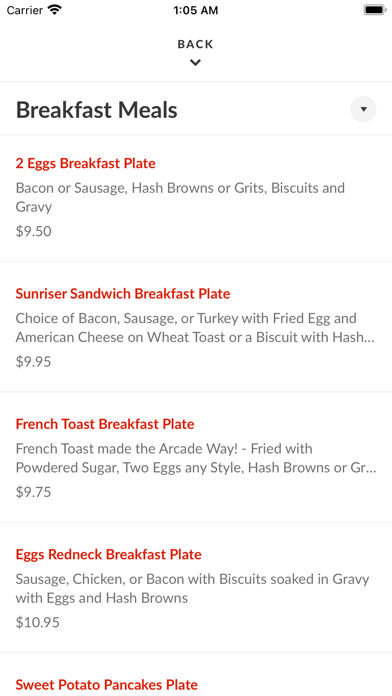Click the down chevron under BACK
The height and width of the screenshot is (696, 392).
click(x=195, y=63)
